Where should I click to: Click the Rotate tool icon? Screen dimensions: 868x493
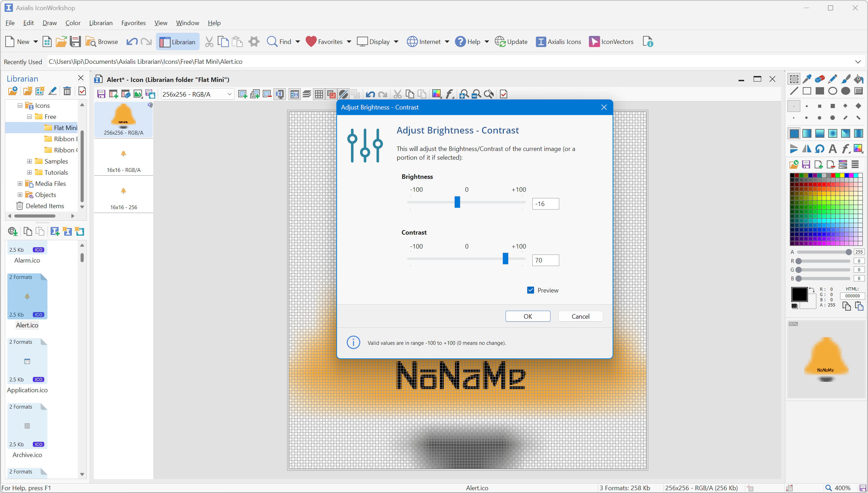820,149
